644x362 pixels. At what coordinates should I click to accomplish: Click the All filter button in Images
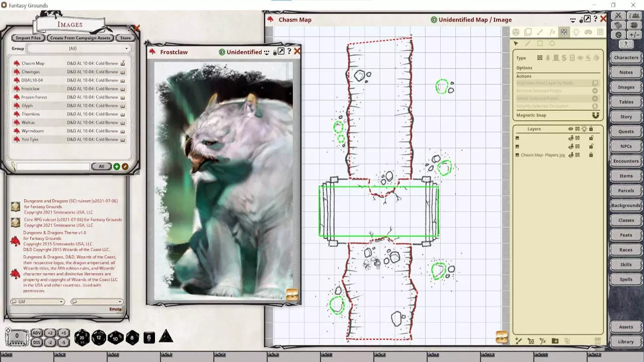pos(101,166)
